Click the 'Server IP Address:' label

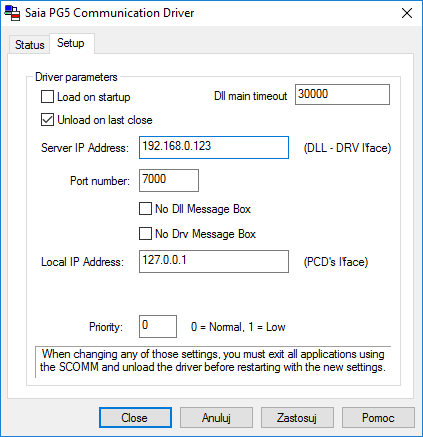[x=85, y=148]
